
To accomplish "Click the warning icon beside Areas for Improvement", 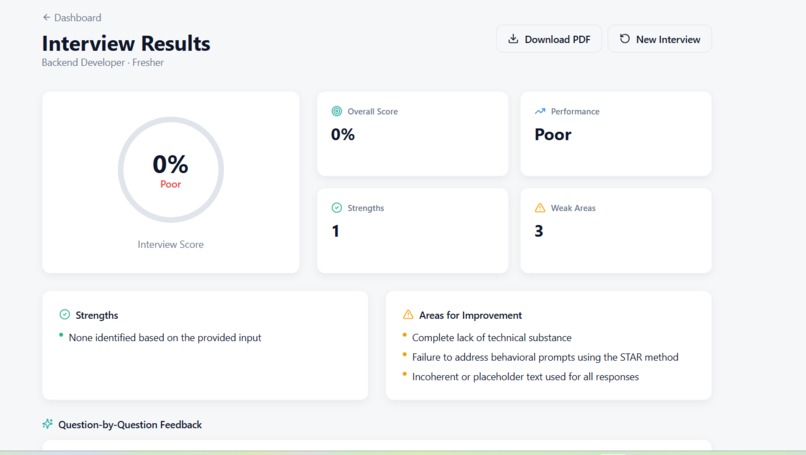I will [408, 315].
